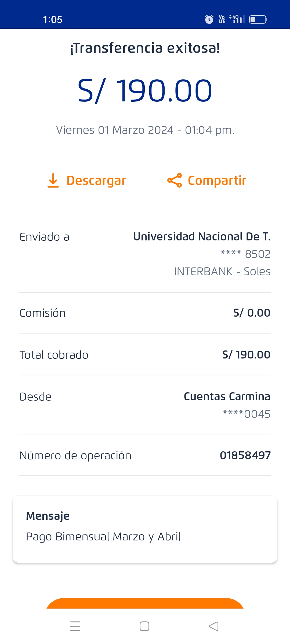Tap recipient Universidad Nacional De T.
290x644 pixels.
(202, 237)
